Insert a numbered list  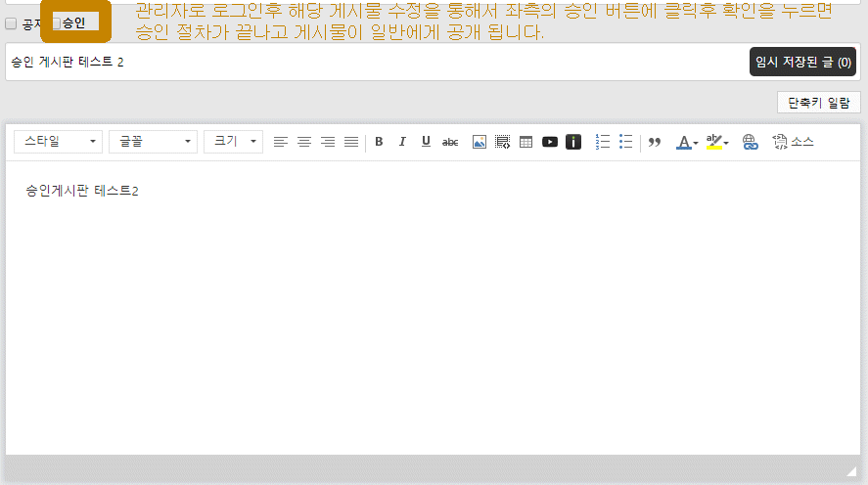(603, 142)
